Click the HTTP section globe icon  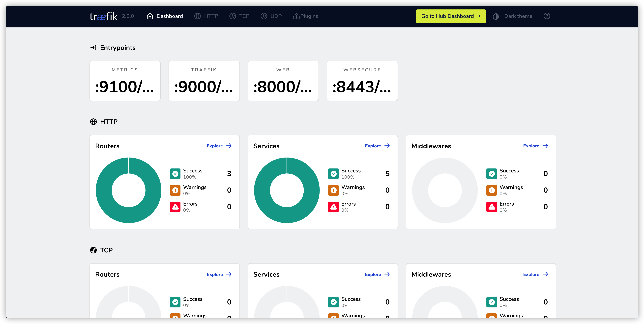(x=93, y=122)
